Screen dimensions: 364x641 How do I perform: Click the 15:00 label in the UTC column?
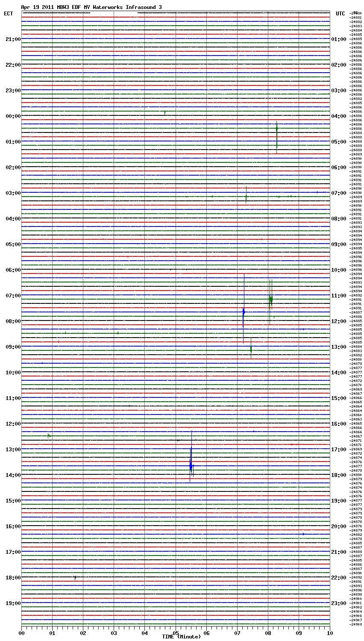[339, 398]
